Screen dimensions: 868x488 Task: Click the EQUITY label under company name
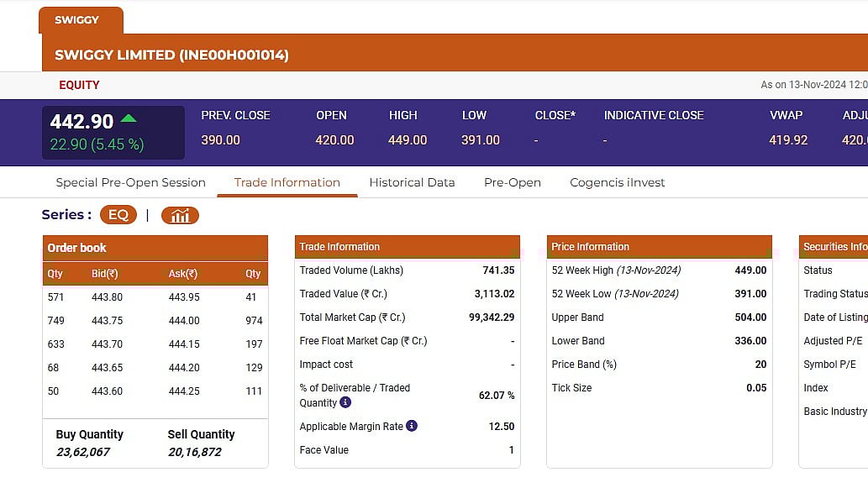79,85
